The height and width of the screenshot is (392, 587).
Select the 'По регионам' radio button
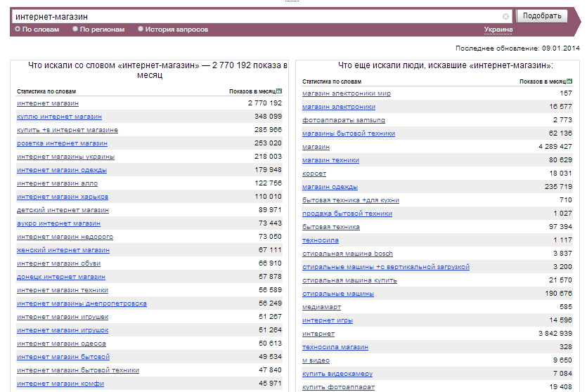coord(75,29)
